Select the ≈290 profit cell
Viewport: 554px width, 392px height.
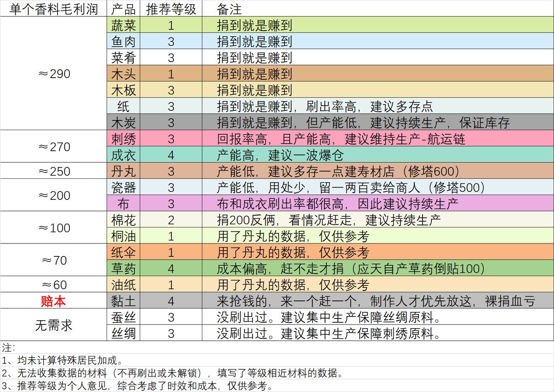pyautogui.click(x=53, y=74)
